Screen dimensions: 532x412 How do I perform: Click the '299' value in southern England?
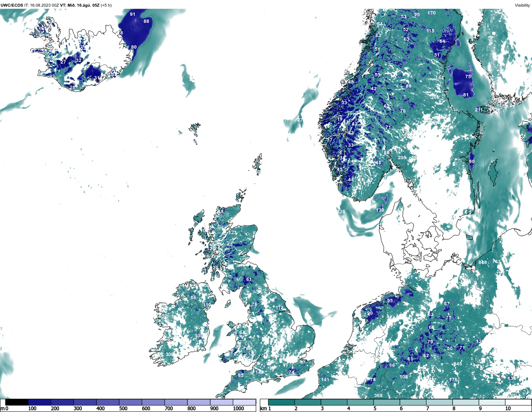pos(282,355)
